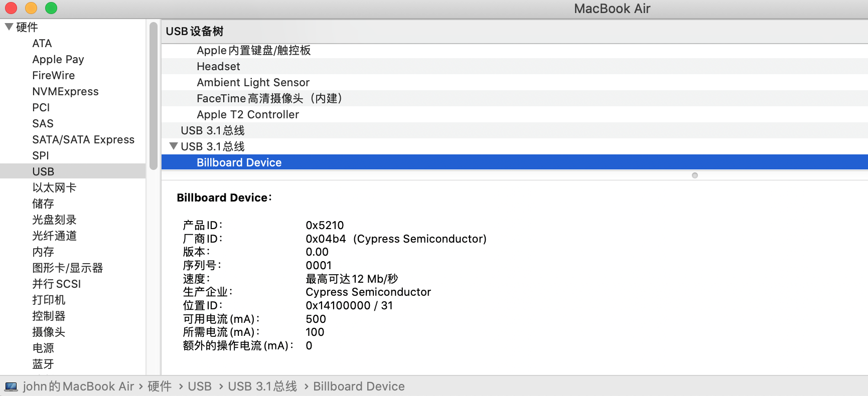Screen dimensions: 868x396
Task: Select the first USB 3.1总线 entry
Action: [x=212, y=130]
